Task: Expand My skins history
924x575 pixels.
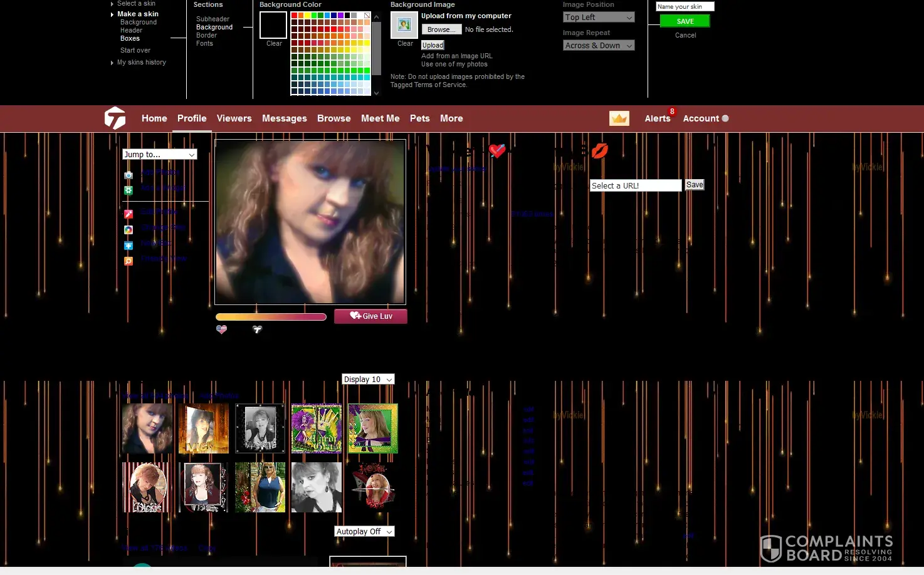Action: (141, 63)
